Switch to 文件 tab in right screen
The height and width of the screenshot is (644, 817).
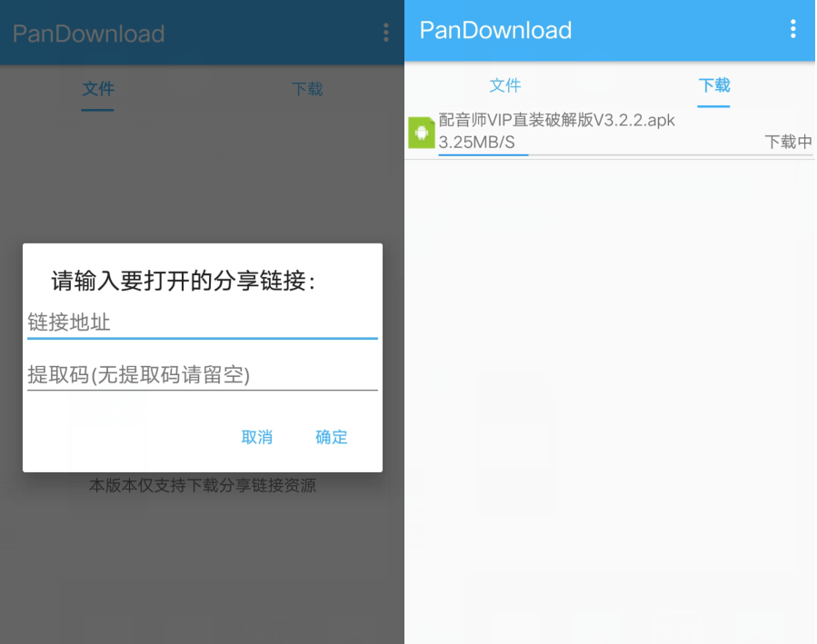[505, 84]
